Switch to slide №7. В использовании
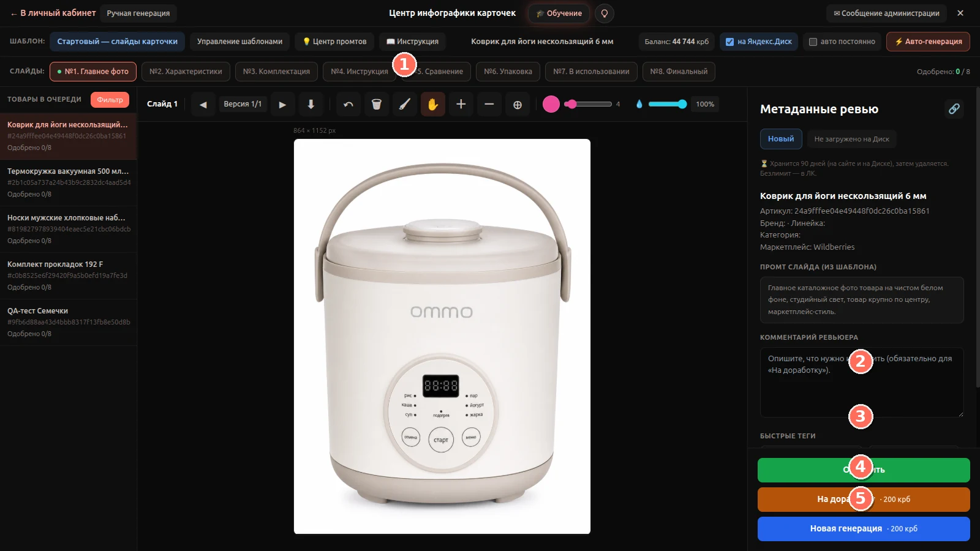This screenshot has width=980, height=551. tap(591, 72)
